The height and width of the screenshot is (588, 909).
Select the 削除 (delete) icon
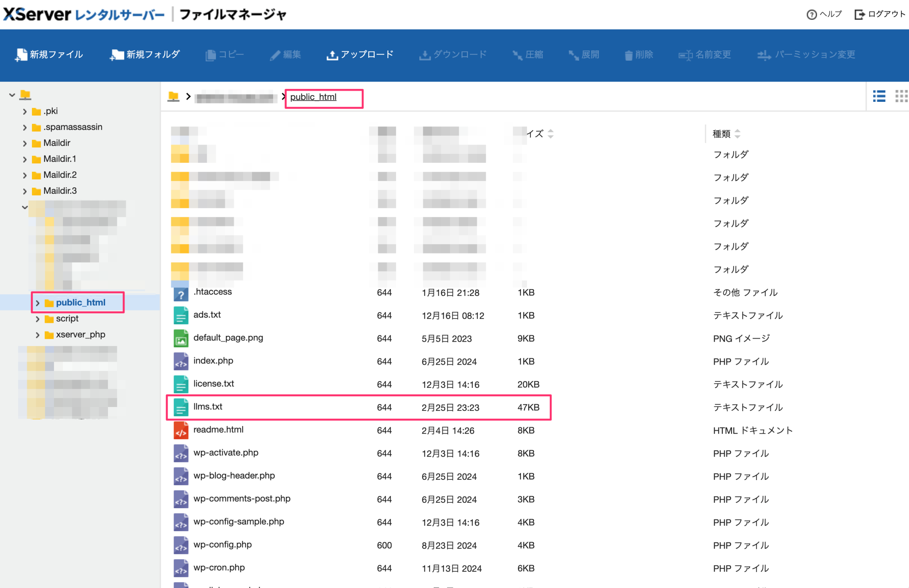click(639, 55)
